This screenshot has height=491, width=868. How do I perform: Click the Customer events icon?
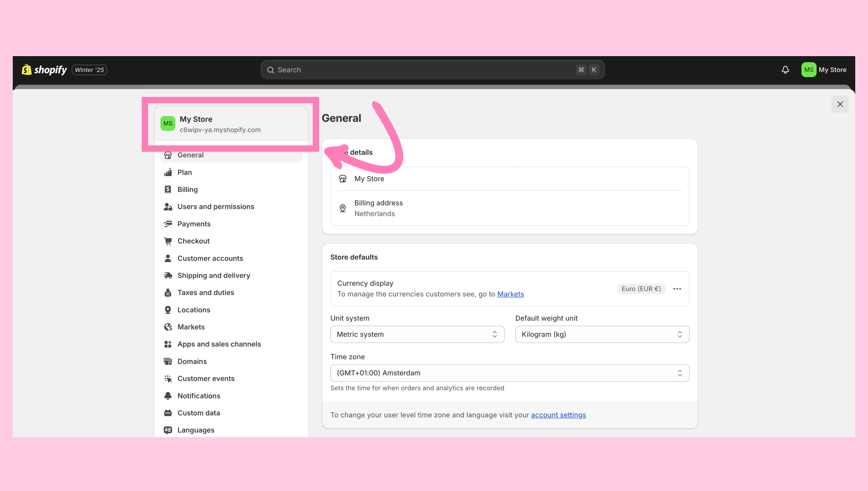tap(168, 378)
